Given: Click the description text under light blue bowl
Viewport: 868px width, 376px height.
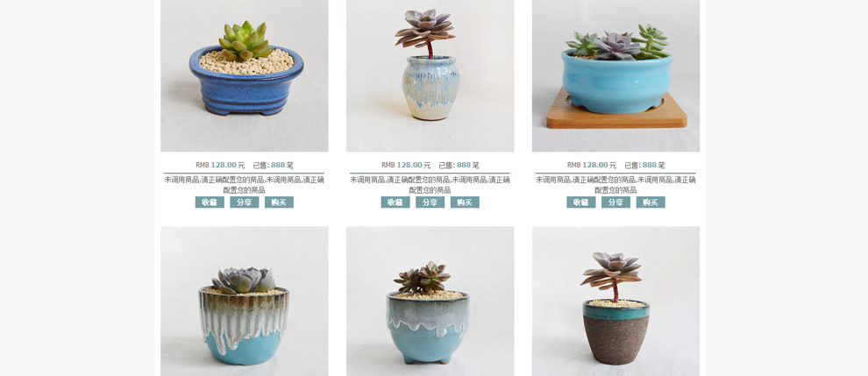Looking at the screenshot, I should pos(615,185).
